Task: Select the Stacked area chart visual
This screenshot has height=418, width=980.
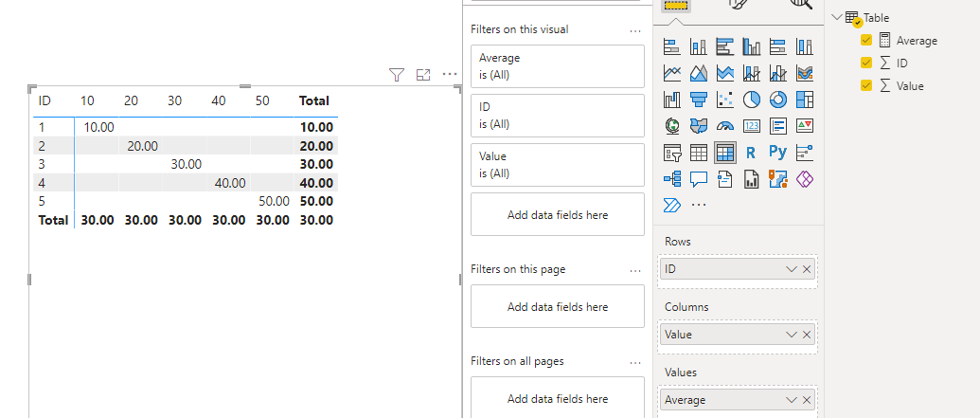Action: (x=725, y=73)
